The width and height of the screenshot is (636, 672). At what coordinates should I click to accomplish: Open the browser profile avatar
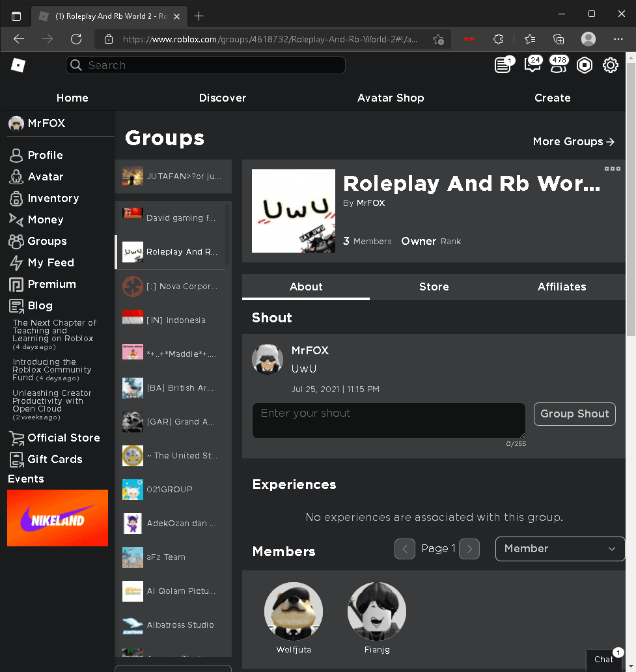tap(588, 39)
